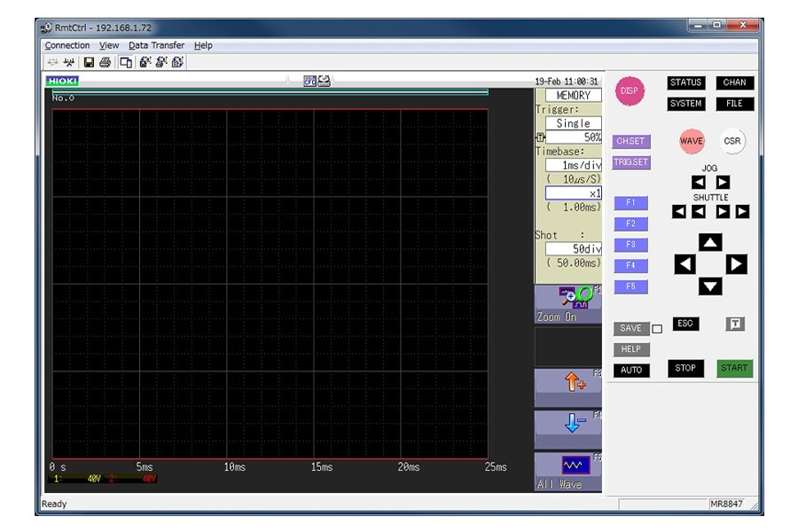This screenshot has width=798, height=532.
Task: Click the orange up arrow plus key
Action: 568,387
